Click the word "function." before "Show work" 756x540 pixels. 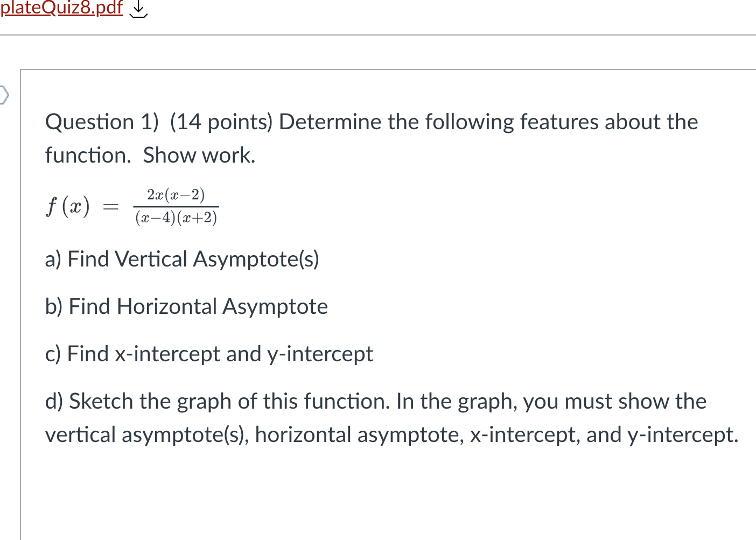coord(88,155)
